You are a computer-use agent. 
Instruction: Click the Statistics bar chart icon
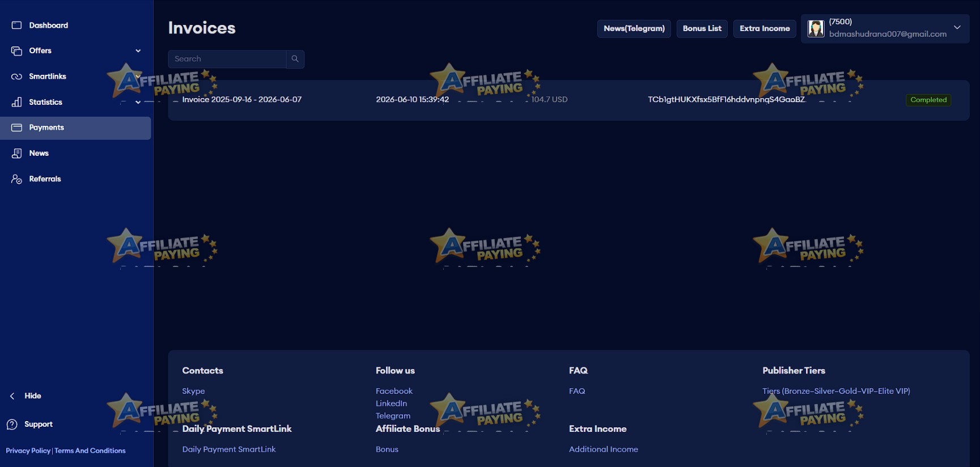(x=16, y=102)
